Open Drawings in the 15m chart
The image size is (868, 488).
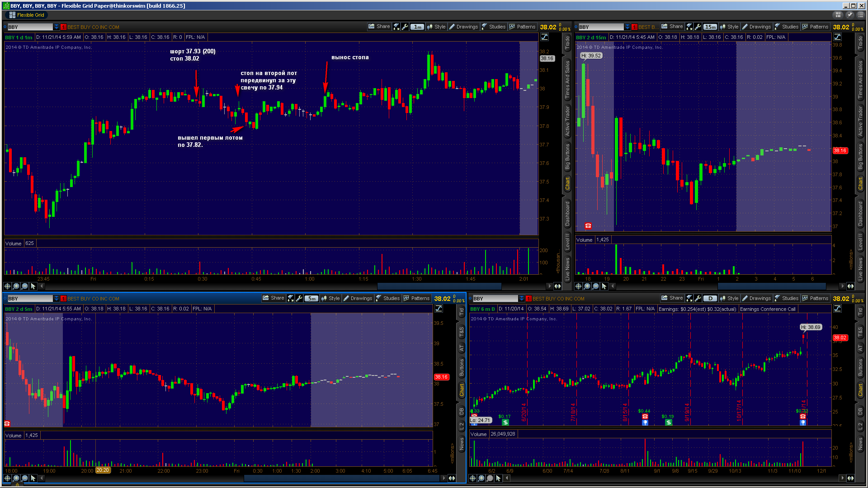756,27
